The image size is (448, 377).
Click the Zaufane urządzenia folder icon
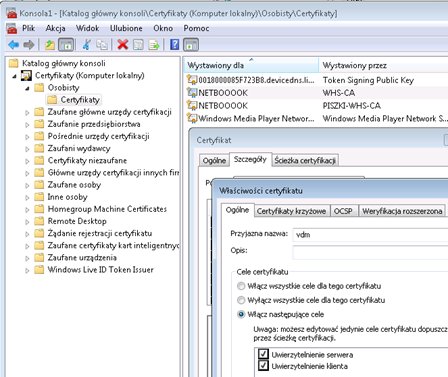point(39,257)
